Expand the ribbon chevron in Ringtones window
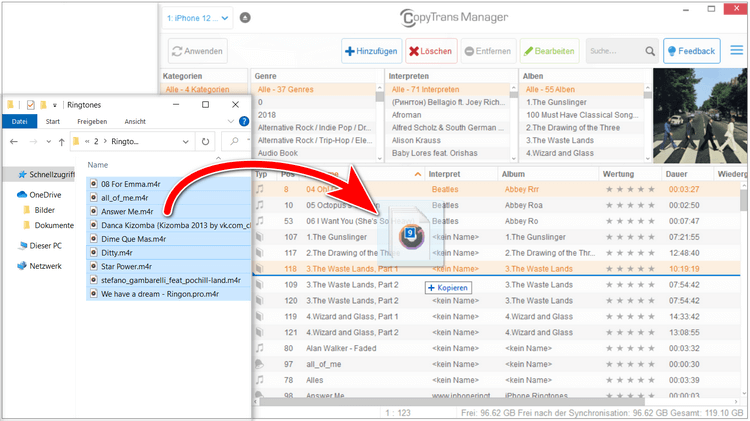This screenshot has width=750, height=421. (x=231, y=122)
